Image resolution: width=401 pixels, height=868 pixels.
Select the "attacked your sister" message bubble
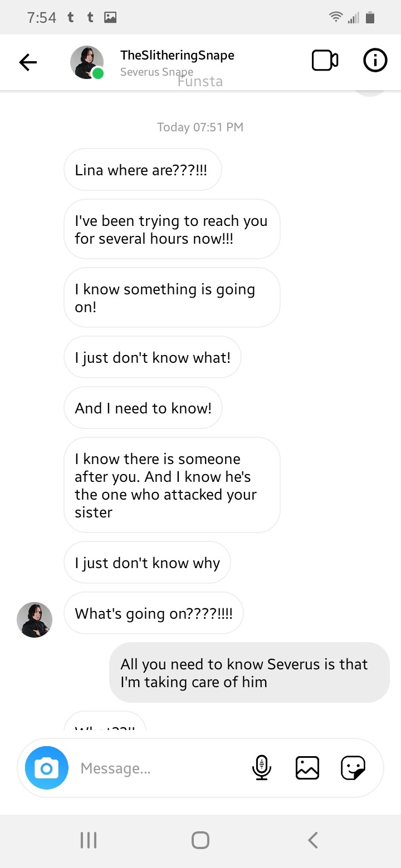tap(172, 485)
